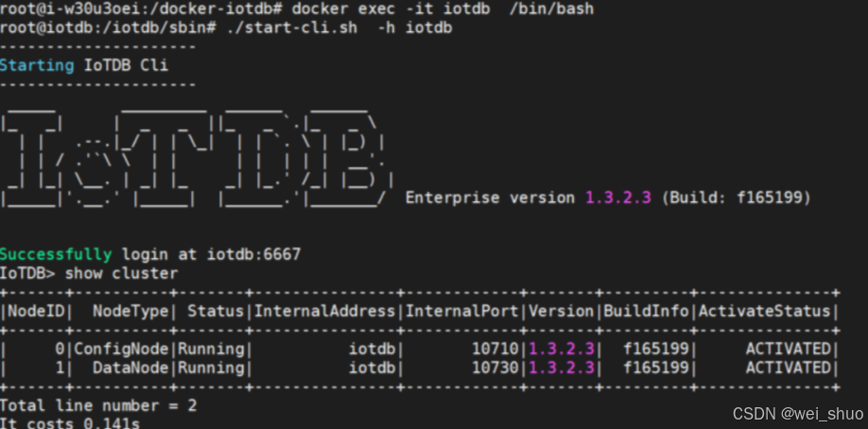Click the BuildInfo column header
Viewport: 868px width, 429px height.
[x=646, y=311]
